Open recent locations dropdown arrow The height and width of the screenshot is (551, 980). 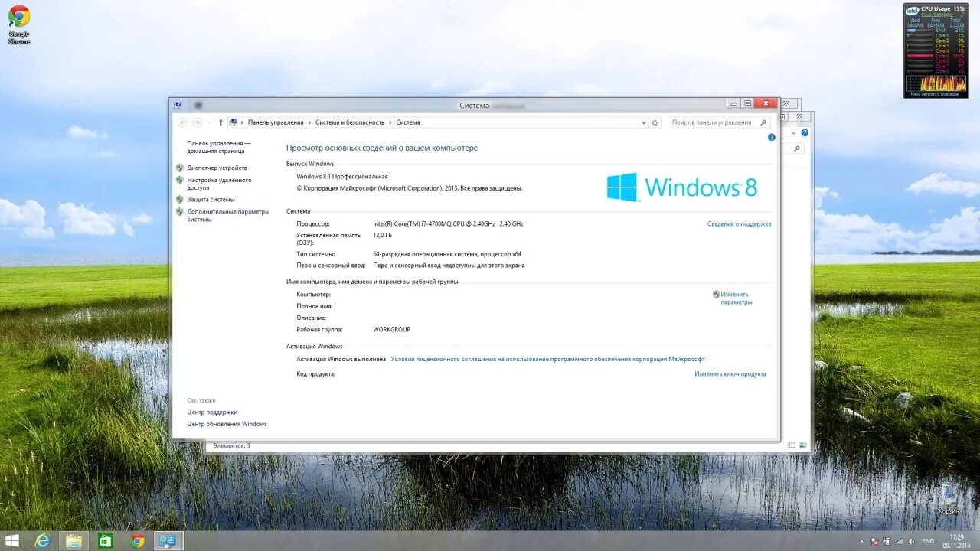pyautogui.click(x=209, y=122)
